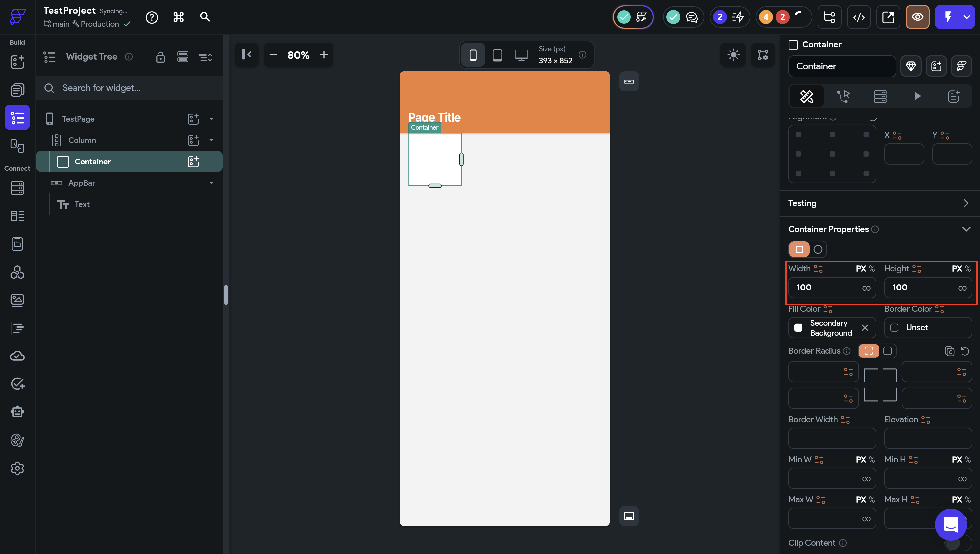Image resolution: width=980 pixels, height=554 pixels.
Task: Select the tablet device size icon
Action: point(497,55)
